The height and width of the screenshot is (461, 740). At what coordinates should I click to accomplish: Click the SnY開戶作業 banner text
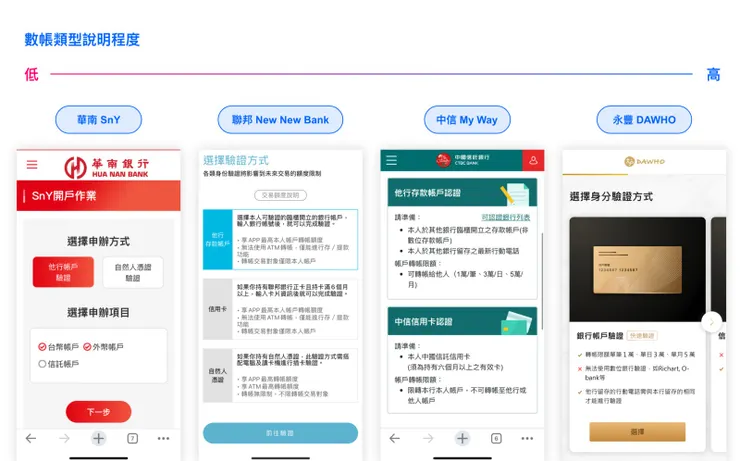64,196
